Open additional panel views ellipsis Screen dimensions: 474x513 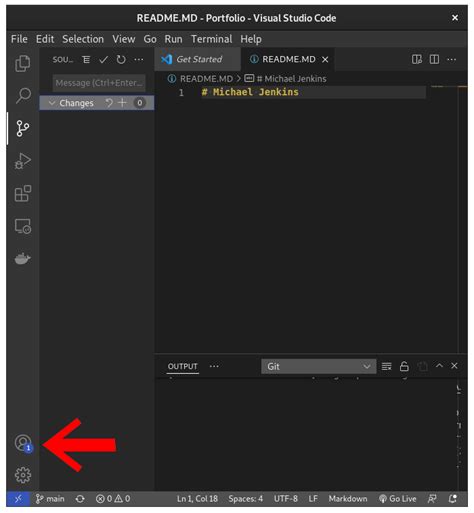(x=214, y=366)
